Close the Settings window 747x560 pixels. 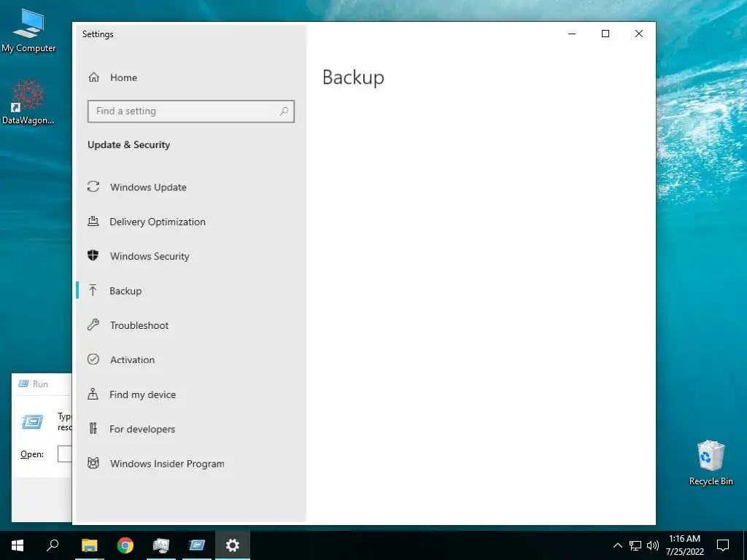pos(639,34)
